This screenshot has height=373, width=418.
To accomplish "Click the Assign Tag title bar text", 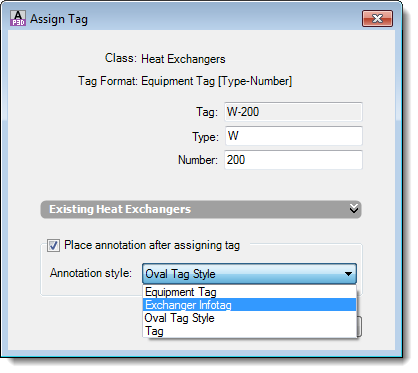I will point(59,19).
